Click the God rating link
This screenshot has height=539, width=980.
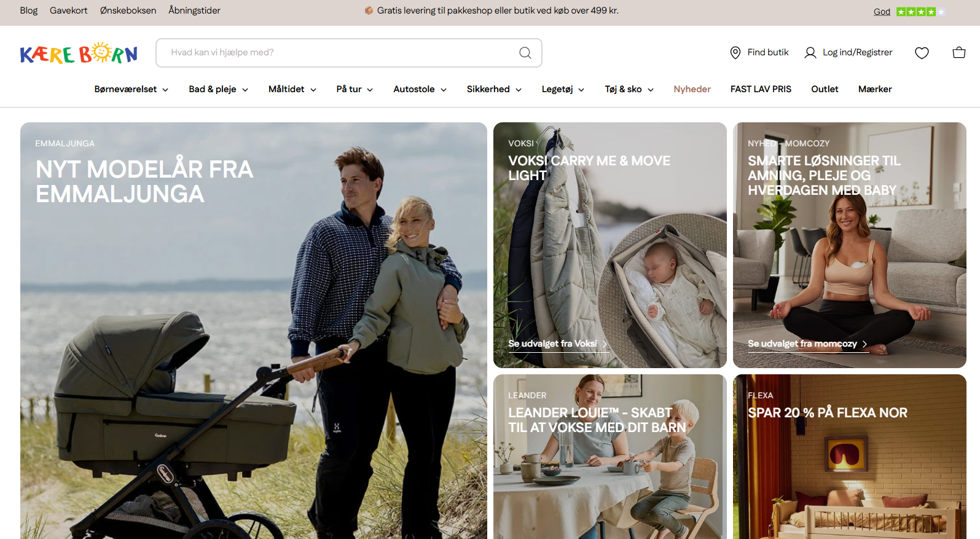point(882,12)
